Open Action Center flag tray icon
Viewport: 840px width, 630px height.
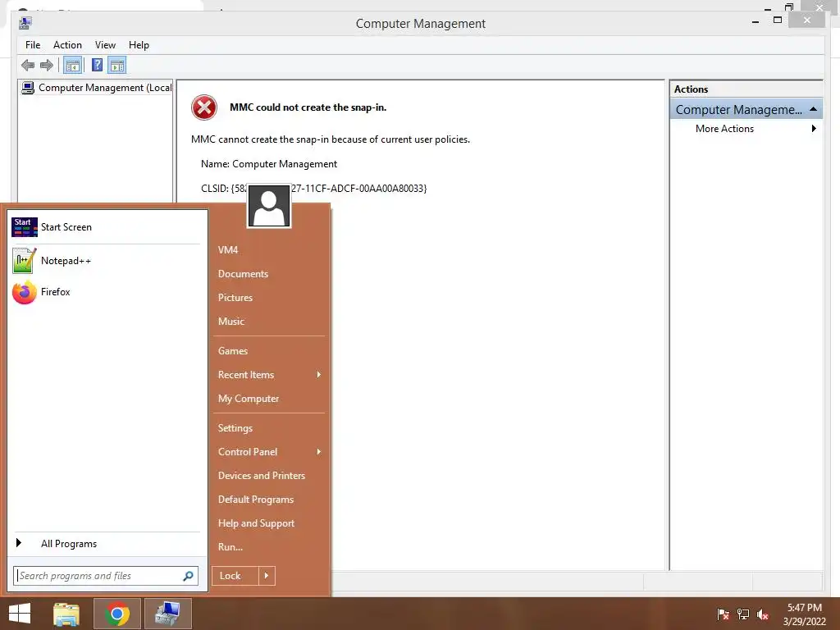(x=723, y=614)
